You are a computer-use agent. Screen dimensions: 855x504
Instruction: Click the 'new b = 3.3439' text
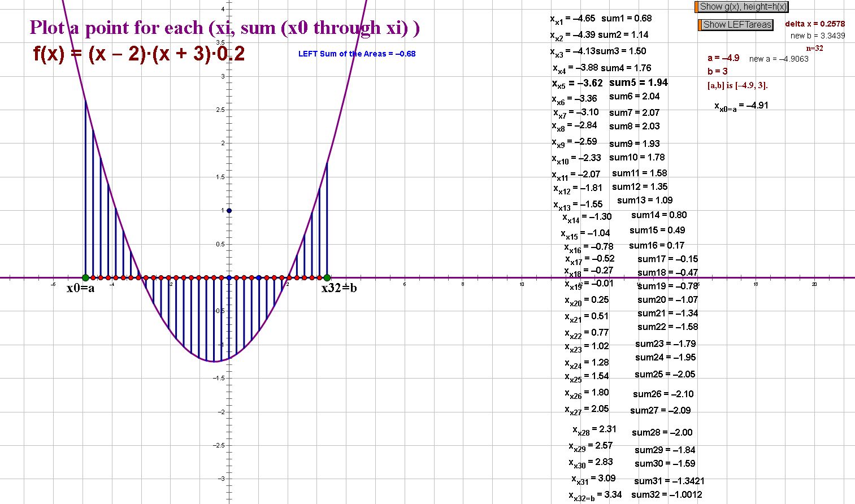tap(818, 36)
